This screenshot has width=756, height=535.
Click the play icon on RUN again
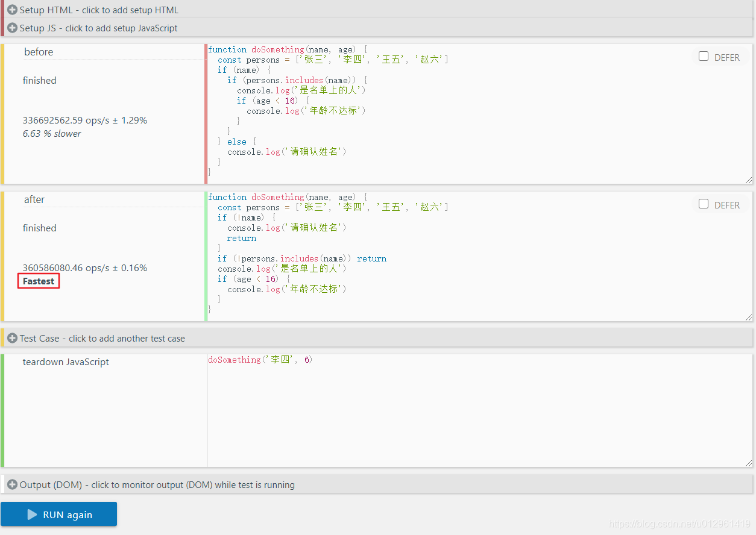coord(32,515)
